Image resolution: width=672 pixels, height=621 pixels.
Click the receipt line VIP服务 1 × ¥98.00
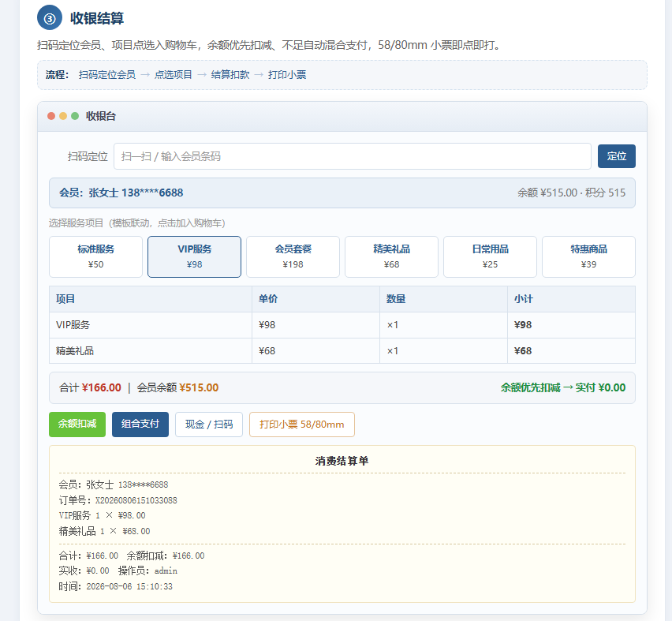click(102, 515)
